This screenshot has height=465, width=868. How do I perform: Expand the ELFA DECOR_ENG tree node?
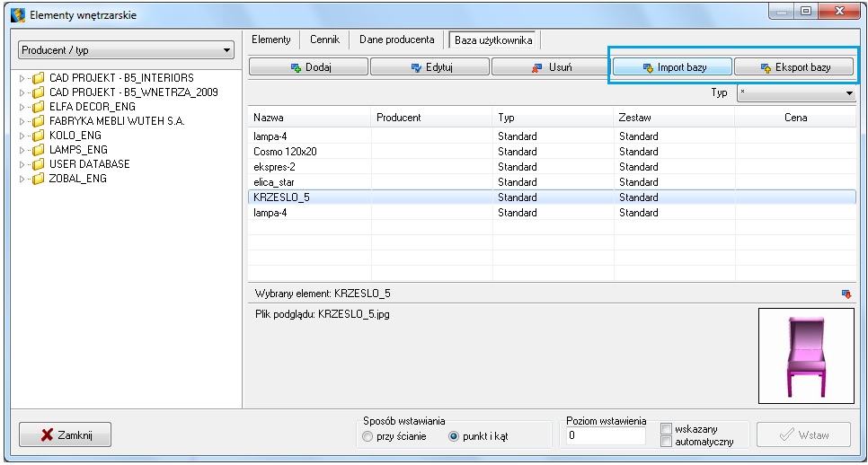coord(22,107)
